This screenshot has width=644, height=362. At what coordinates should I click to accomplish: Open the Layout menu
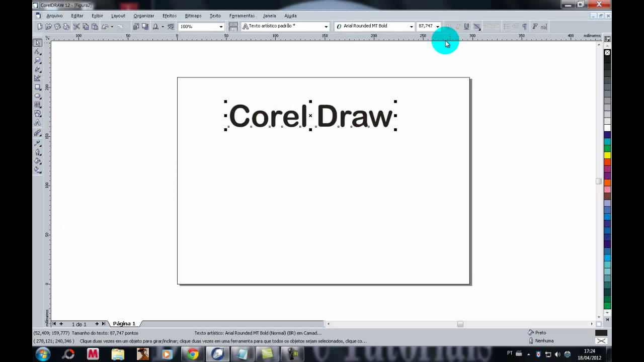click(118, 16)
